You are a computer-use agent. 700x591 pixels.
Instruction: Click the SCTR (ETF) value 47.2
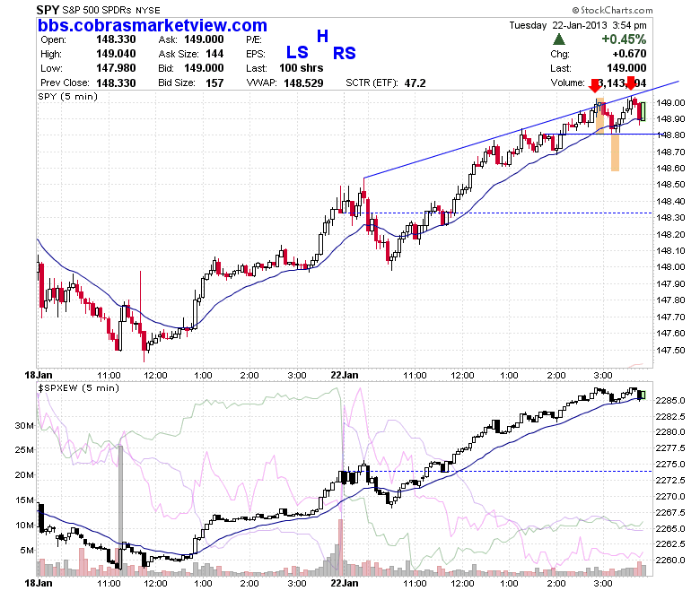(x=416, y=83)
